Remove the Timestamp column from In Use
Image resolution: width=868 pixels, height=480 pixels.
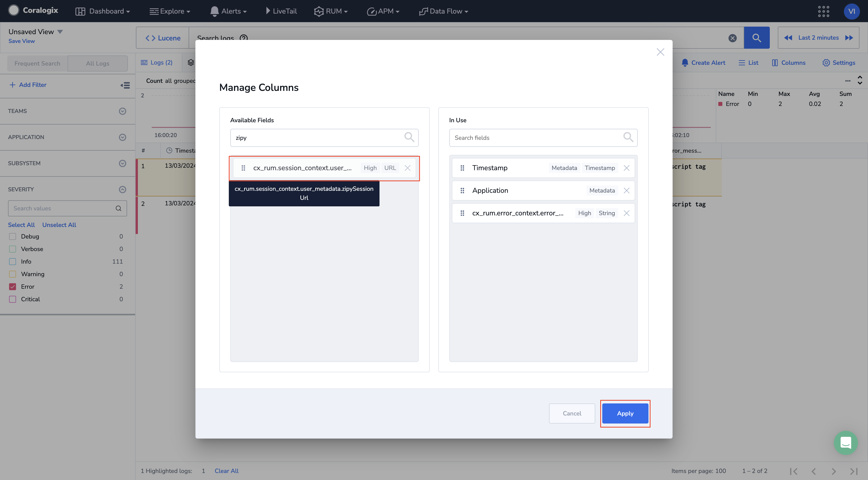pyautogui.click(x=626, y=168)
